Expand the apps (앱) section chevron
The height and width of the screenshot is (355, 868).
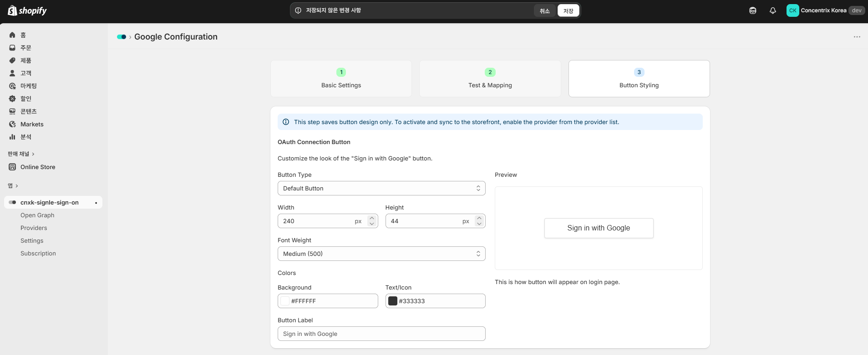[17, 186]
